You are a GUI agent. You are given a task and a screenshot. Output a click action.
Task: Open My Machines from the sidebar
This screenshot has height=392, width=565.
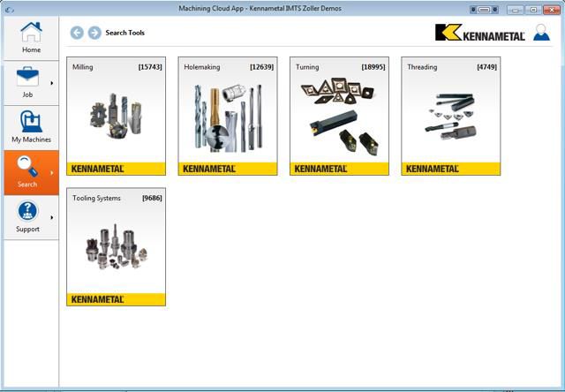[x=31, y=127]
